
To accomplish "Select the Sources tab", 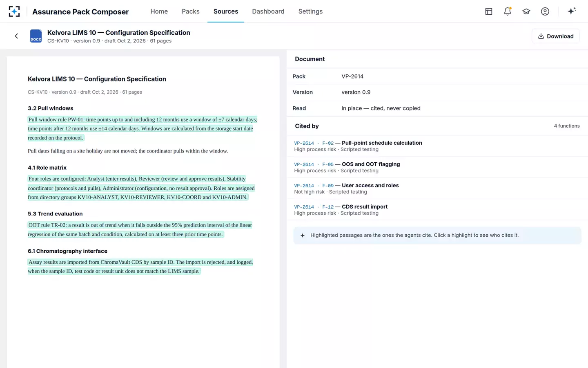I will tap(226, 11).
